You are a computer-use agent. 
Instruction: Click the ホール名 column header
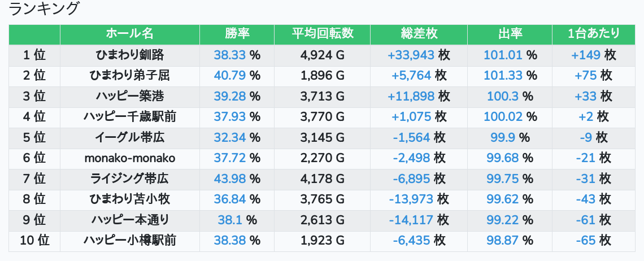coord(130,34)
